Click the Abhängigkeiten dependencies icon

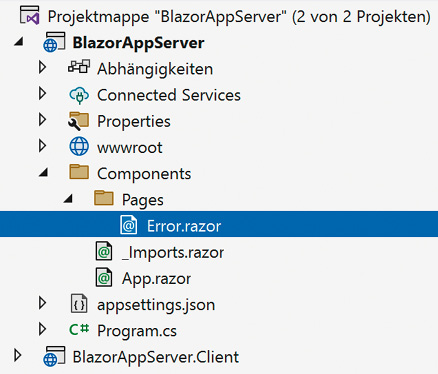pyautogui.click(x=79, y=67)
